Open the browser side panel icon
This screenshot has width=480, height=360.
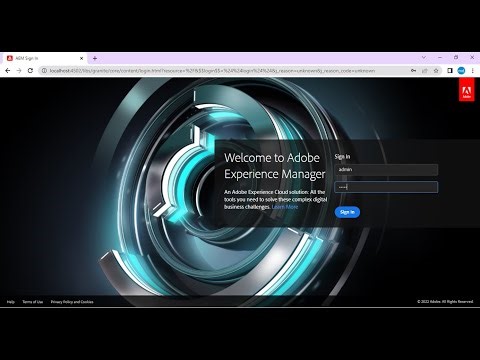[450, 71]
